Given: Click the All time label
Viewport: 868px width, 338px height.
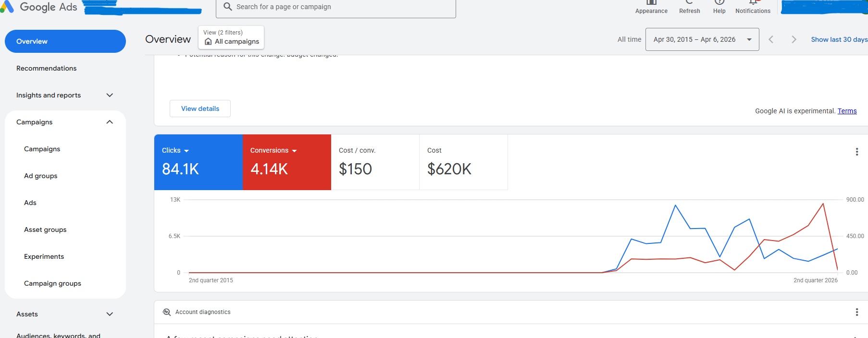Looking at the screenshot, I should click(x=629, y=39).
